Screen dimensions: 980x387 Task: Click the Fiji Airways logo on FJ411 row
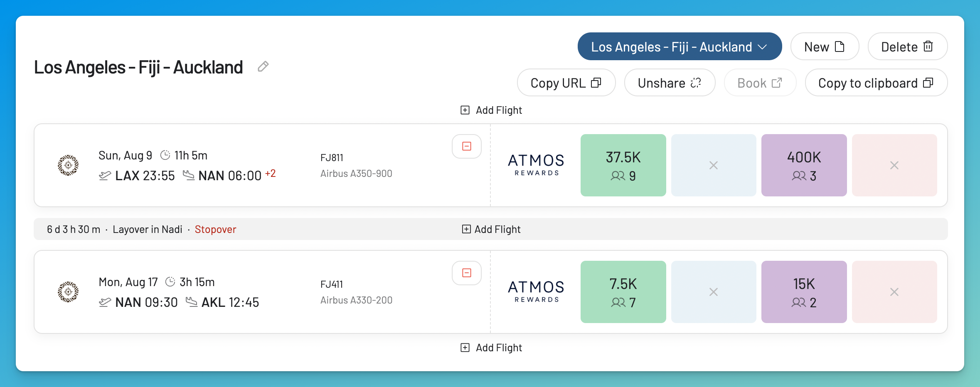coord(68,292)
